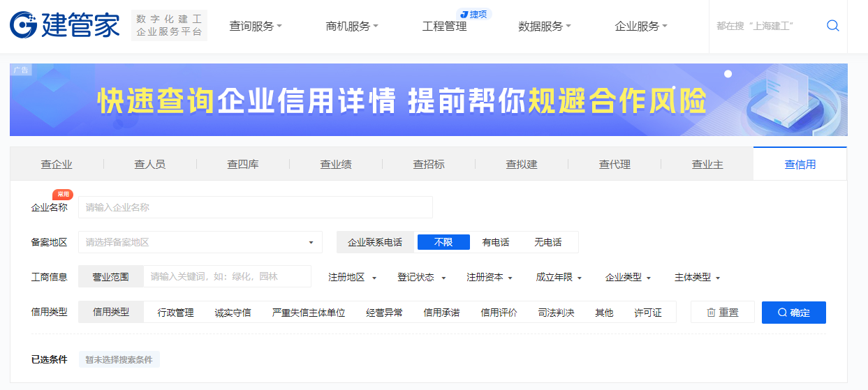
Task: Expand the 成立年限 dropdown
Action: [x=559, y=277]
